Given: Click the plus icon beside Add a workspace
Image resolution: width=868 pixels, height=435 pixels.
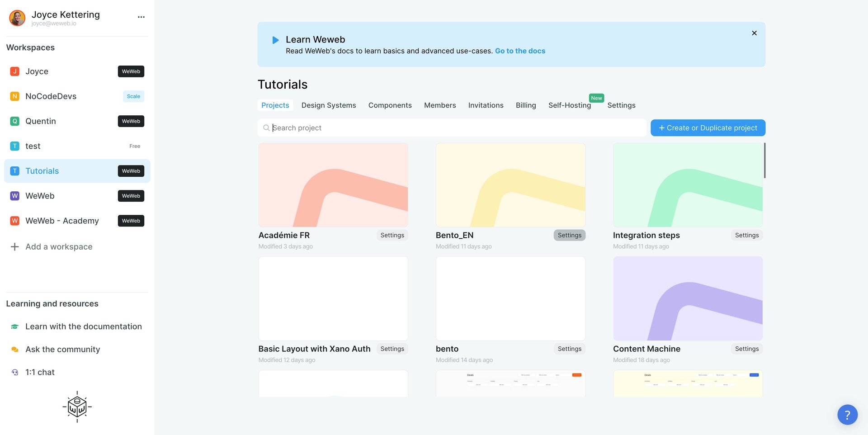Looking at the screenshot, I should coord(15,247).
